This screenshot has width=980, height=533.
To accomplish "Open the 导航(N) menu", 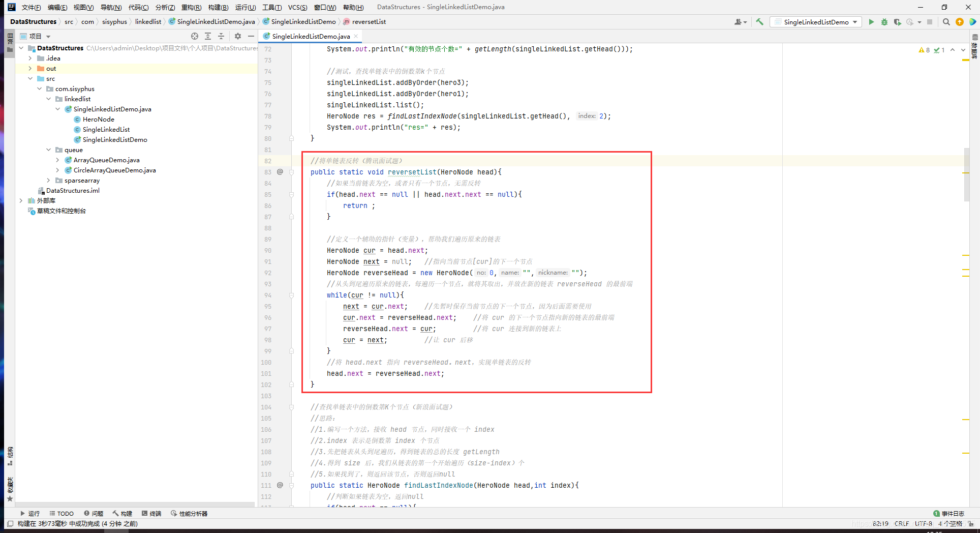I will (111, 7).
